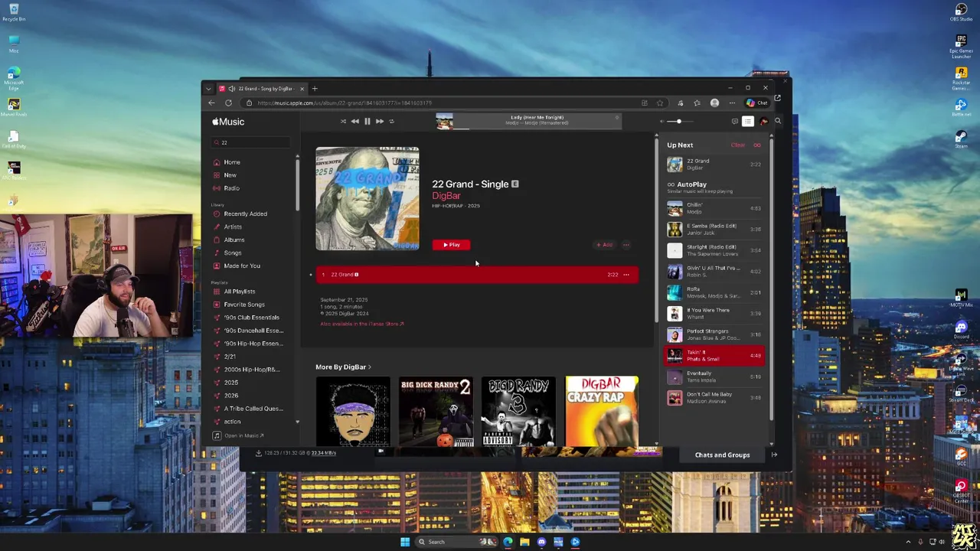This screenshot has height=551, width=980.
Task: Open '90s Club Essentials playlist
Action: [x=251, y=318]
